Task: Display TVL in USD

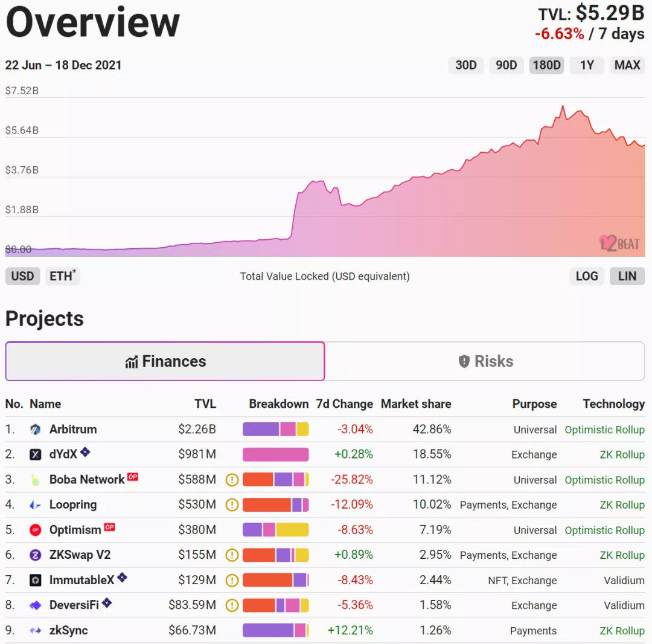Action: point(22,276)
